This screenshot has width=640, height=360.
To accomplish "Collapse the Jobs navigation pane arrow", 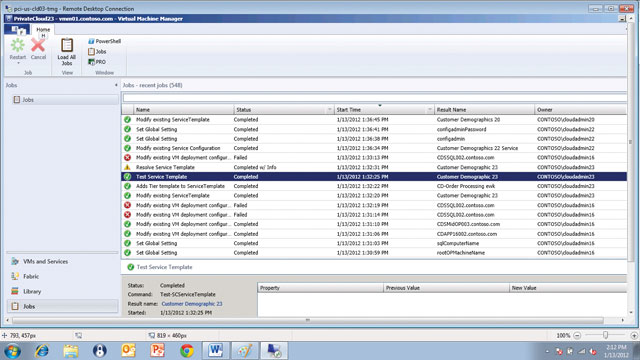I will point(116,85).
